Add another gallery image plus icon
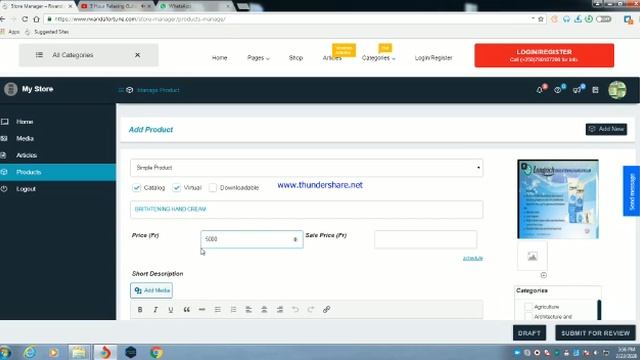 point(544,275)
